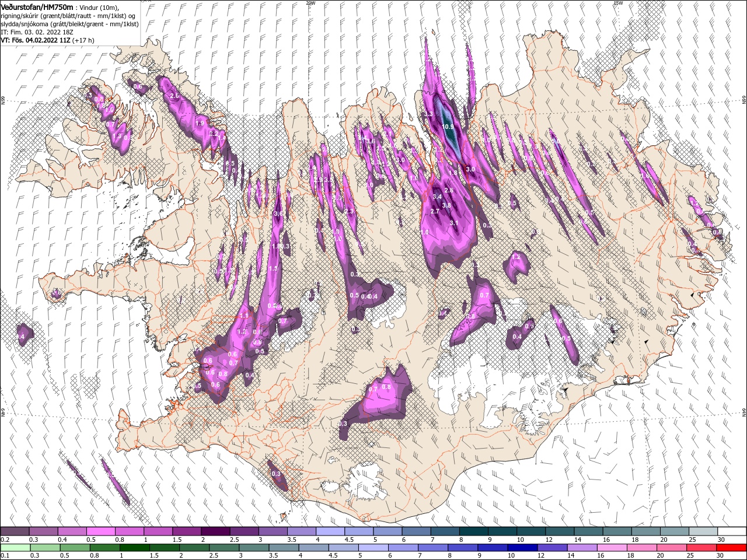Click the 1.9 value in the northwest band
The width and height of the screenshot is (747, 560).
click(x=200, y=123)
